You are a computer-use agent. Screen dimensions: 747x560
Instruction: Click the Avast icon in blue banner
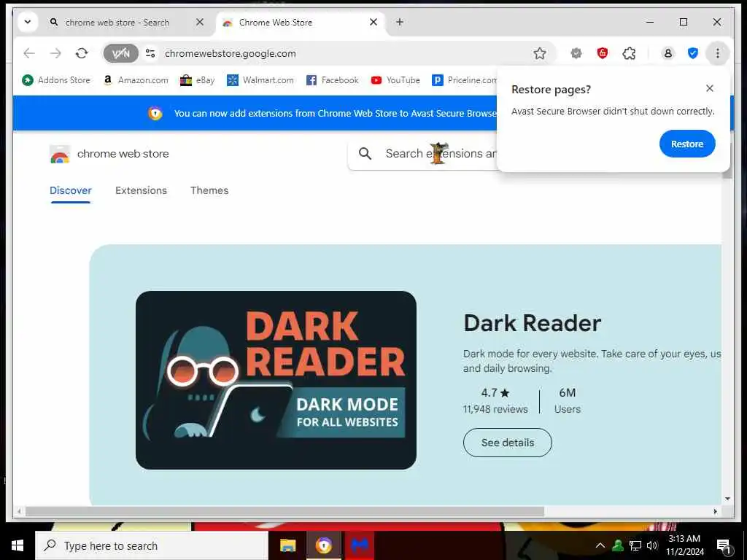(x=155, y=113)
